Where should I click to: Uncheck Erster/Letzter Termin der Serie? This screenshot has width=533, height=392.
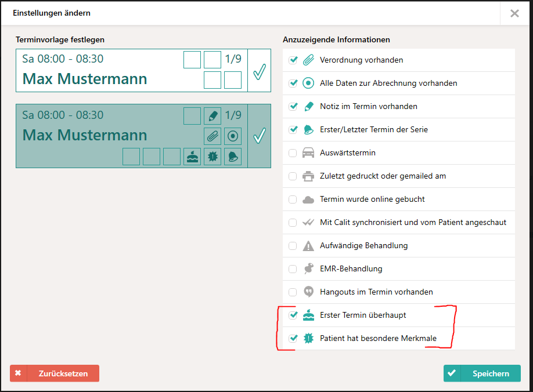tap(293, 130)
